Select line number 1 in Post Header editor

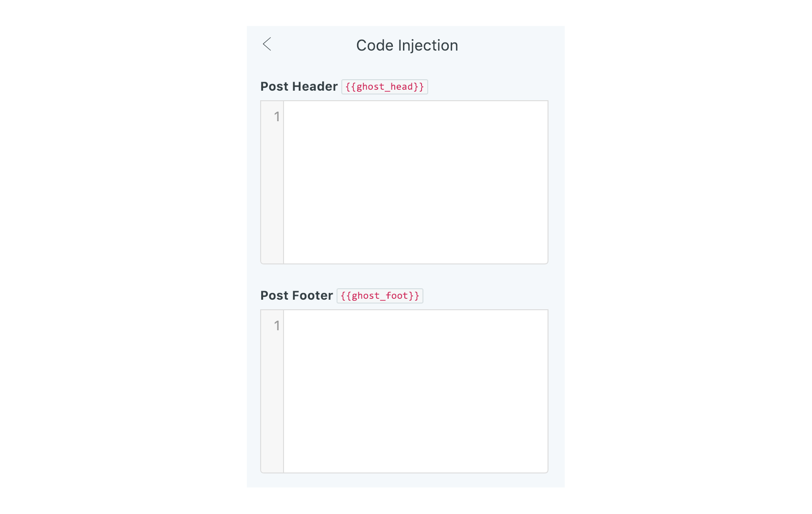coord(276,116)
